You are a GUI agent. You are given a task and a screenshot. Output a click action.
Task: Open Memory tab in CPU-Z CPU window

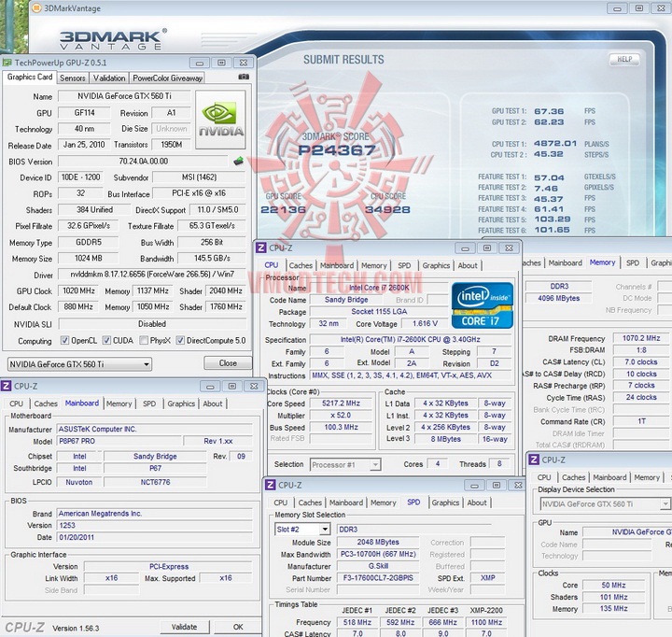point(373,265)
